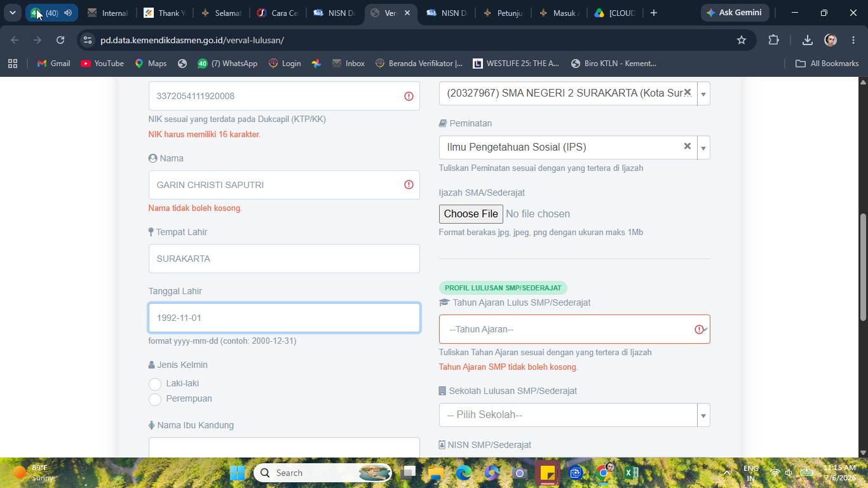Reload the page with the refresh icon

coord(60,40)
